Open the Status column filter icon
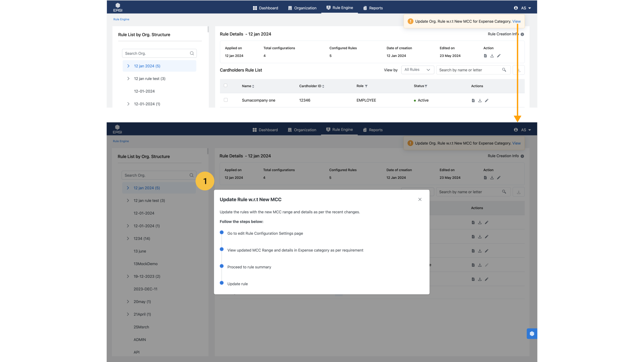The width and height of the screenshot is (644, 362). click(426, 86)
